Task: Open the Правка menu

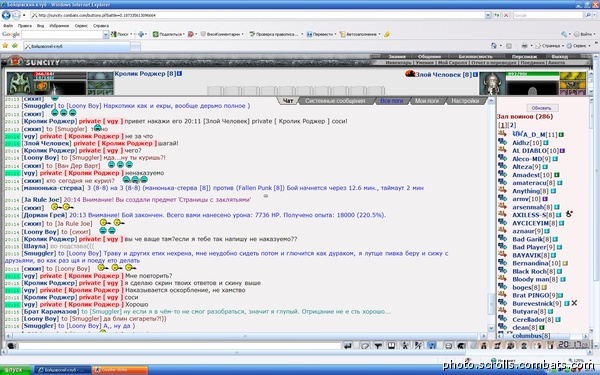Action: pos(24,26)
